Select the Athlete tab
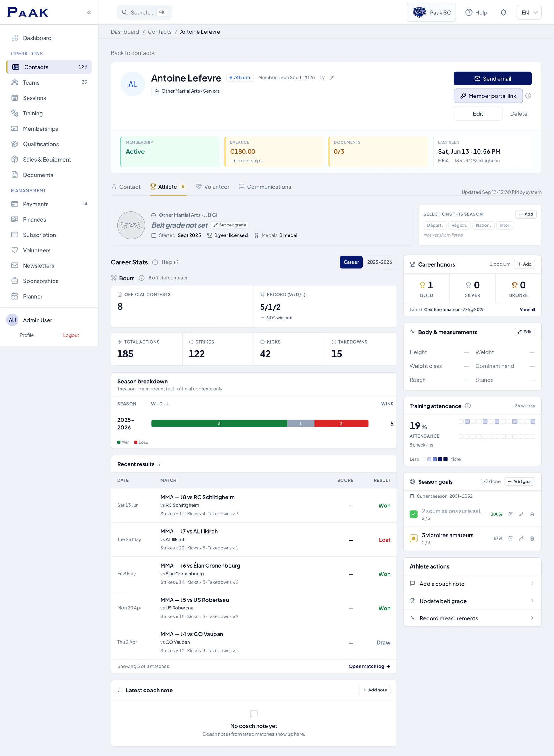The height and width of the screenshot is (756, 554). tap(168, 187)
